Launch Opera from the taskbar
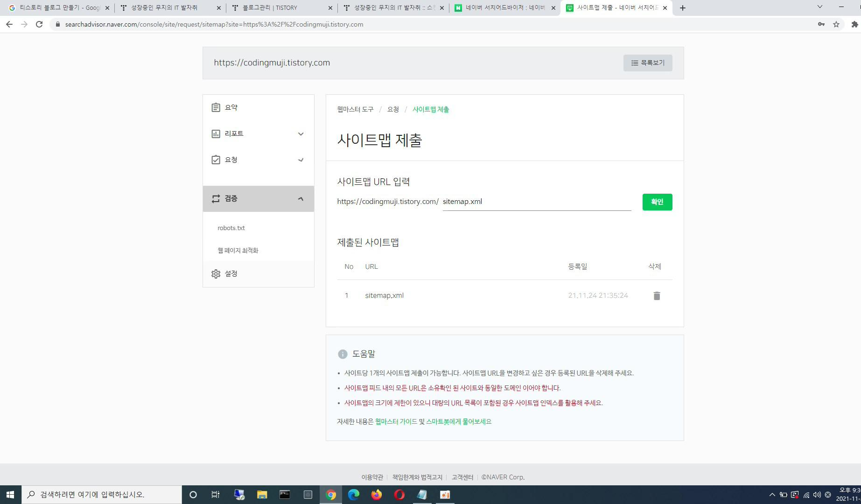Viewport: 861px width, 504px height. (x=399, y=495)
